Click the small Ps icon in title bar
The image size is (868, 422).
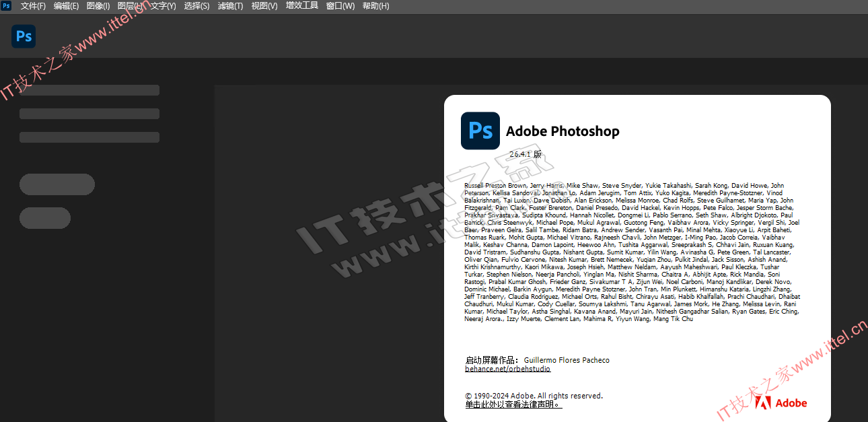pyautogui.click(x=6, y=6)
